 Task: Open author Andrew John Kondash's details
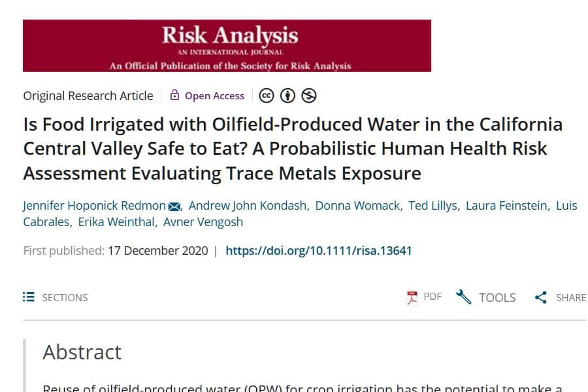tap(248, 206)
